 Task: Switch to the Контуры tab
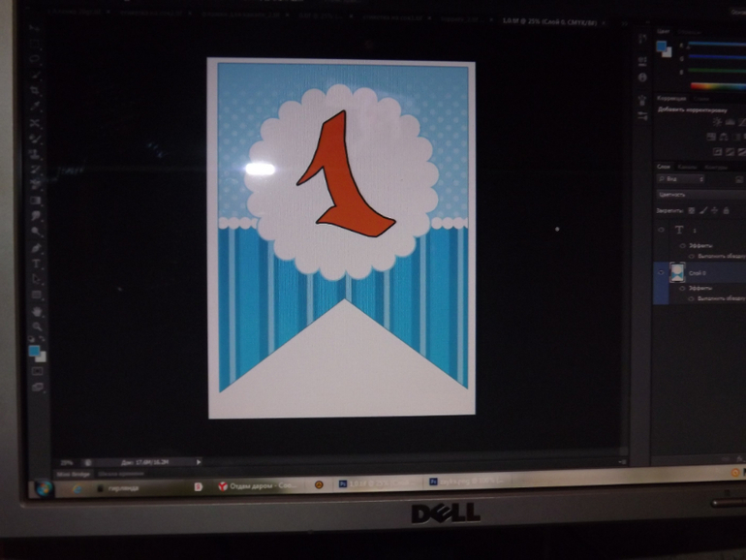tap(714, 166)
